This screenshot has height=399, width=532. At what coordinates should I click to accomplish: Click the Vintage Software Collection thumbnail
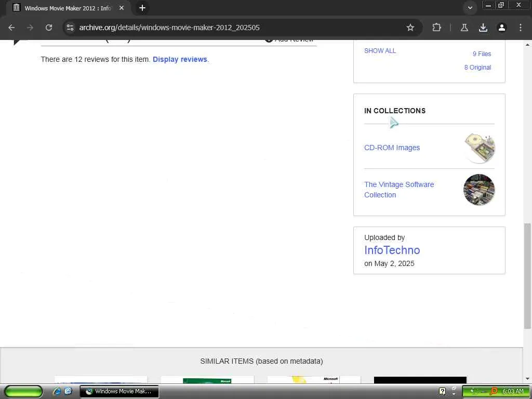(479, 190)
